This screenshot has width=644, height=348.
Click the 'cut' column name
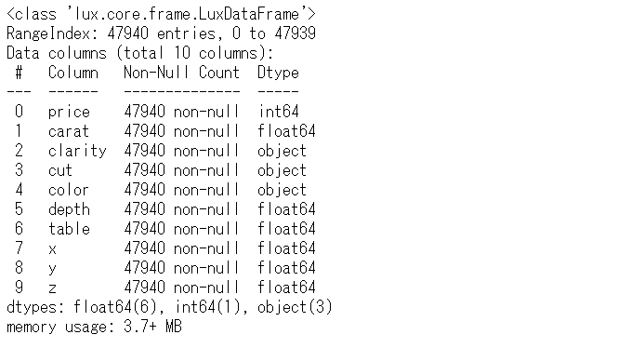click(60, 170)
